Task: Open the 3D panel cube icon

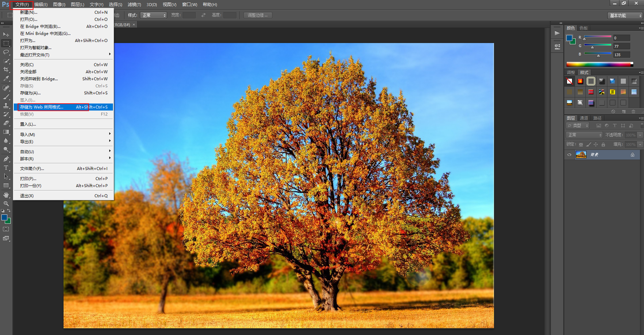Action: [557, 46]
